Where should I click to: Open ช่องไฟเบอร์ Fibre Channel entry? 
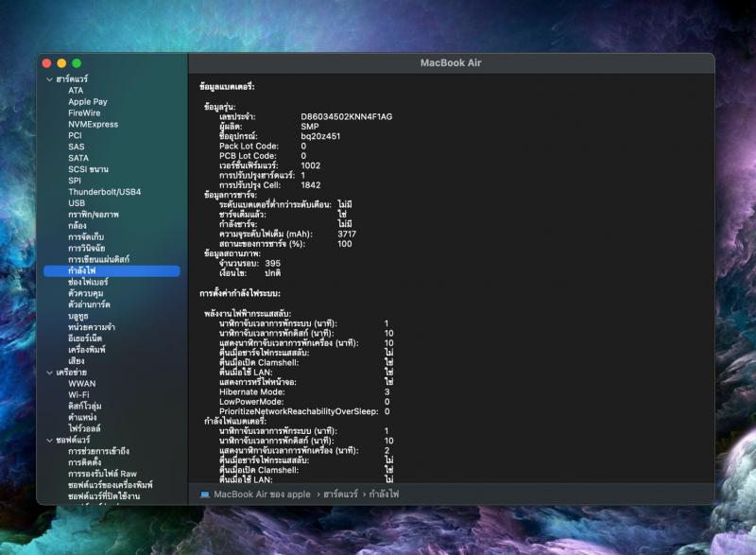tap(88, 282)
